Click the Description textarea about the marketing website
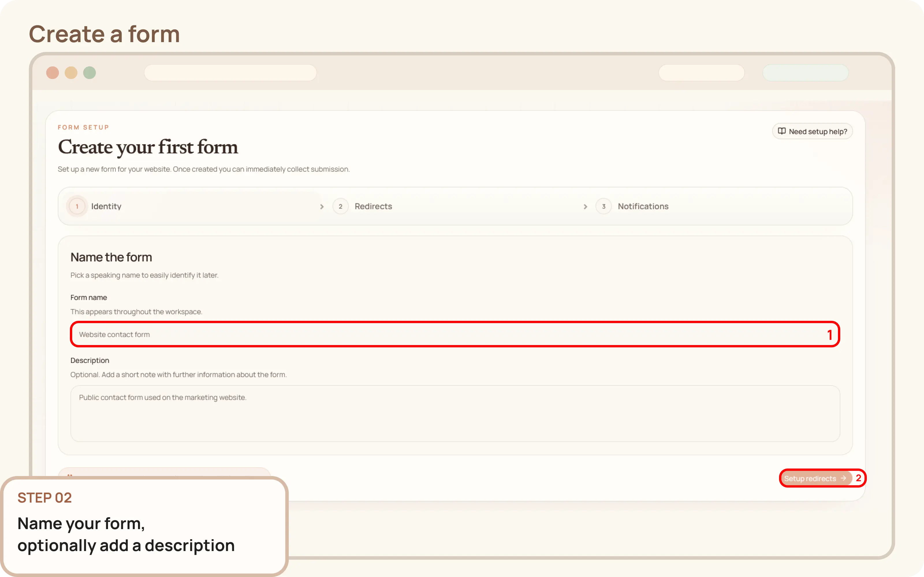The width and height of the screenshot is (924, 577). 454,414
